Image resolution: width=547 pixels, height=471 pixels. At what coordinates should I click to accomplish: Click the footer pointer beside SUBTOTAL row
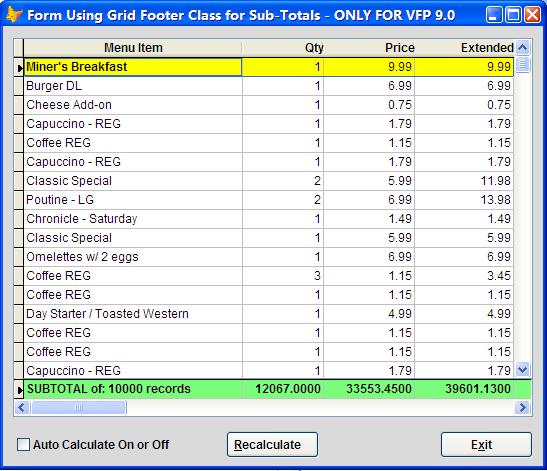pyautogui.click(x=19, y=389)
